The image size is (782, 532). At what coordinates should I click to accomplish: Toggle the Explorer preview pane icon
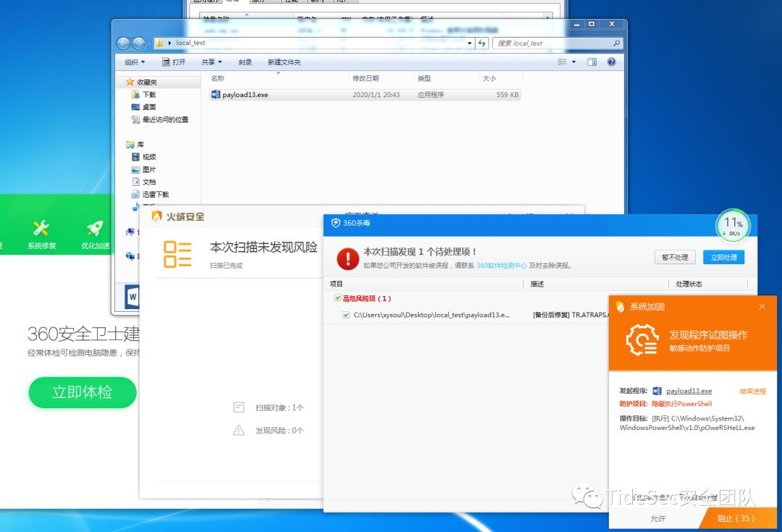click(592, 62)
